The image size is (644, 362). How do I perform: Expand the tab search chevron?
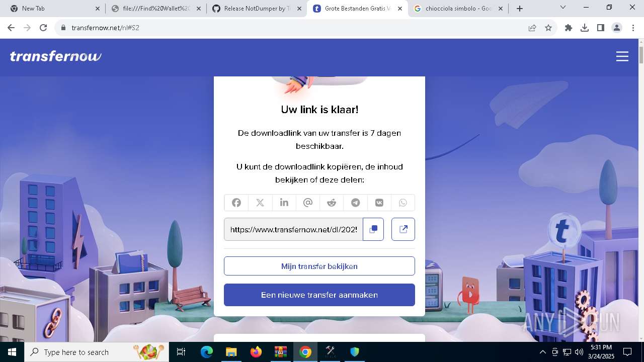pos(563,7)
